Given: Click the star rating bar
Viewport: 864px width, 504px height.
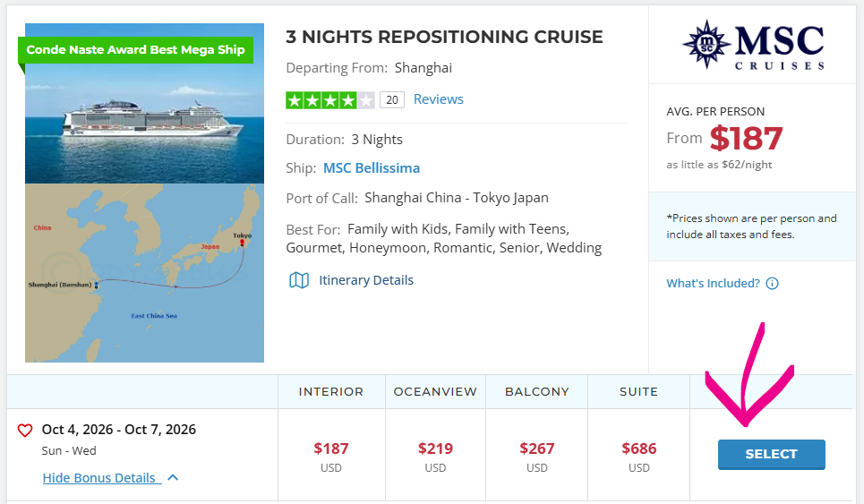Looking at the screenshot, I should pos(329,99).
